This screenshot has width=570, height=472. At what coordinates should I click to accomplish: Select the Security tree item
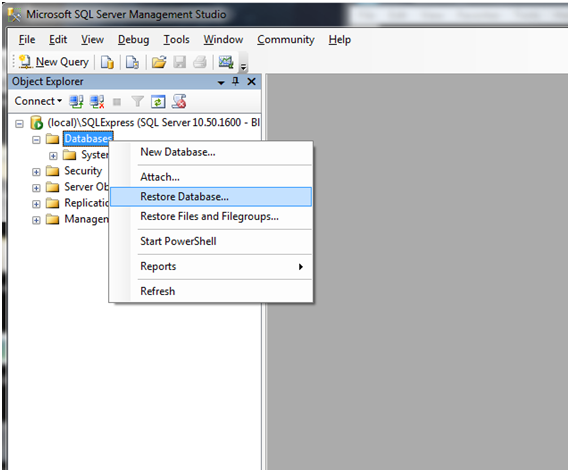83,171
